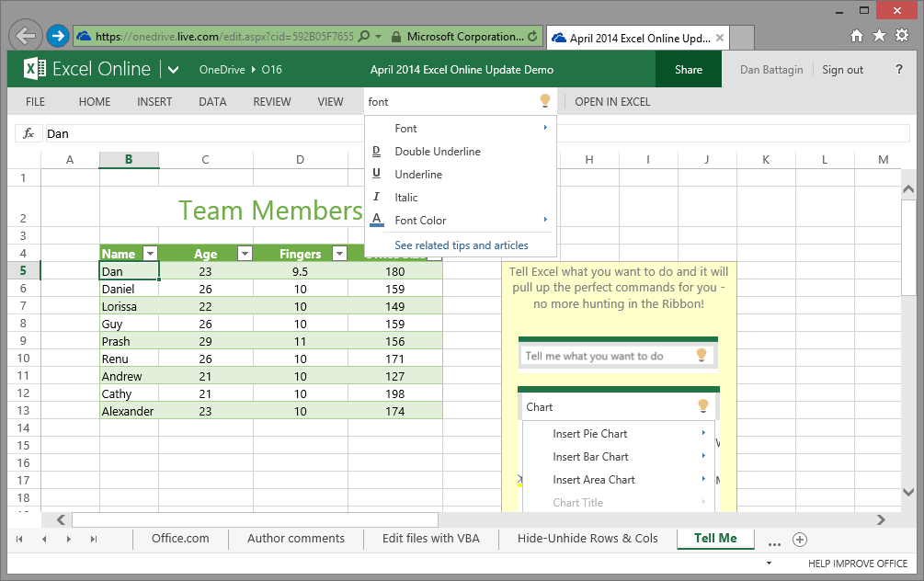924x581 pixels.
Task: Switch to the INSERT ribbon tab
Action: pyautogui.click(x=154, y=101)
